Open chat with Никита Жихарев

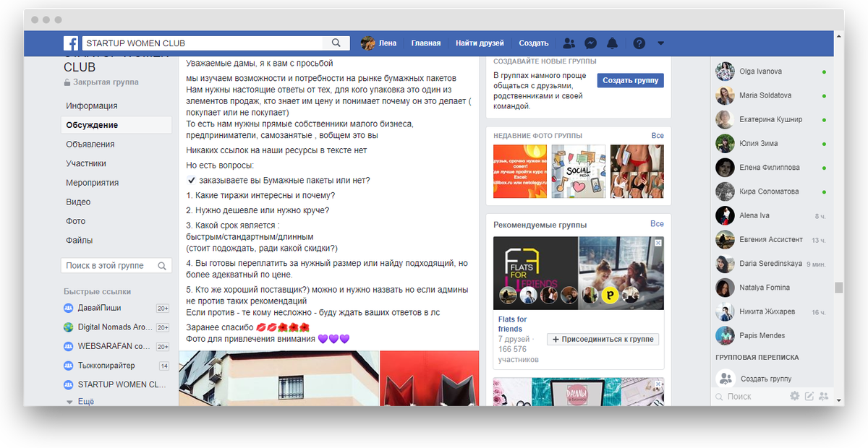pos(767,311)
